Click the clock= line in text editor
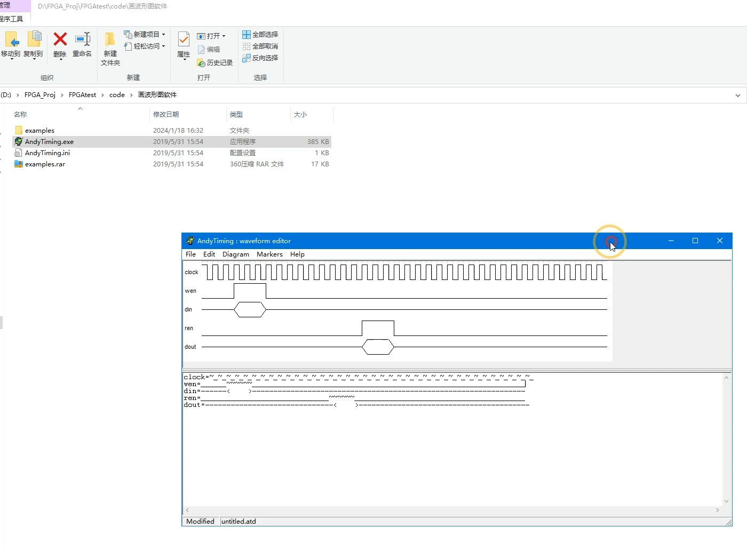747x560 pixels. [x=359, y=377]
